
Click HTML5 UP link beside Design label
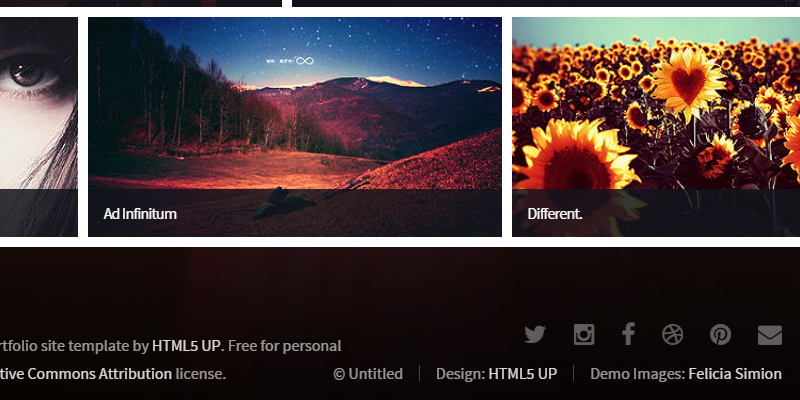point(522,374)
